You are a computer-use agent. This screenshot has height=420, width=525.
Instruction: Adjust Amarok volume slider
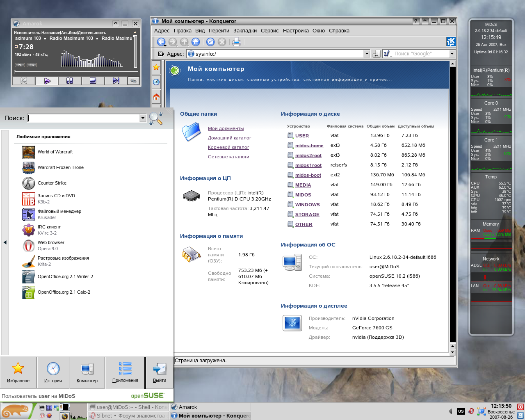135,52
